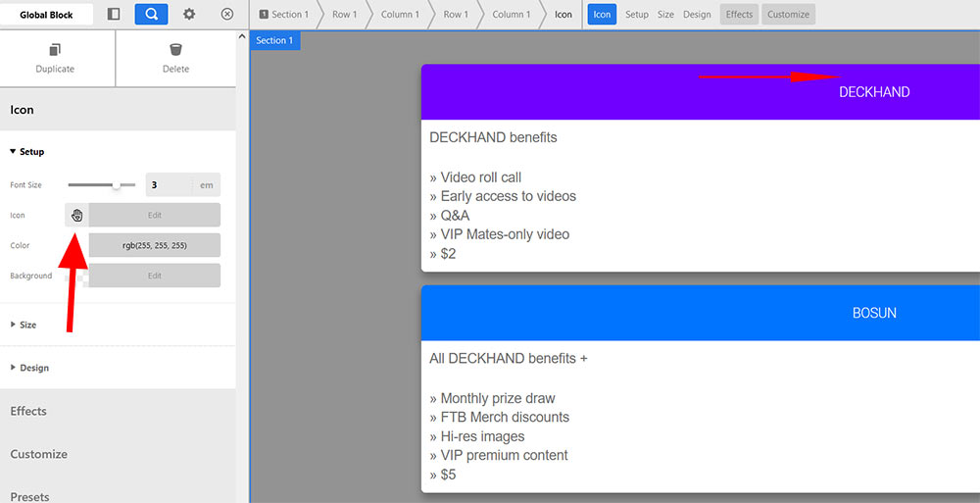Screen dimensions: 980x503
Task: Open the settings gear icon
Action: (189, 15)
